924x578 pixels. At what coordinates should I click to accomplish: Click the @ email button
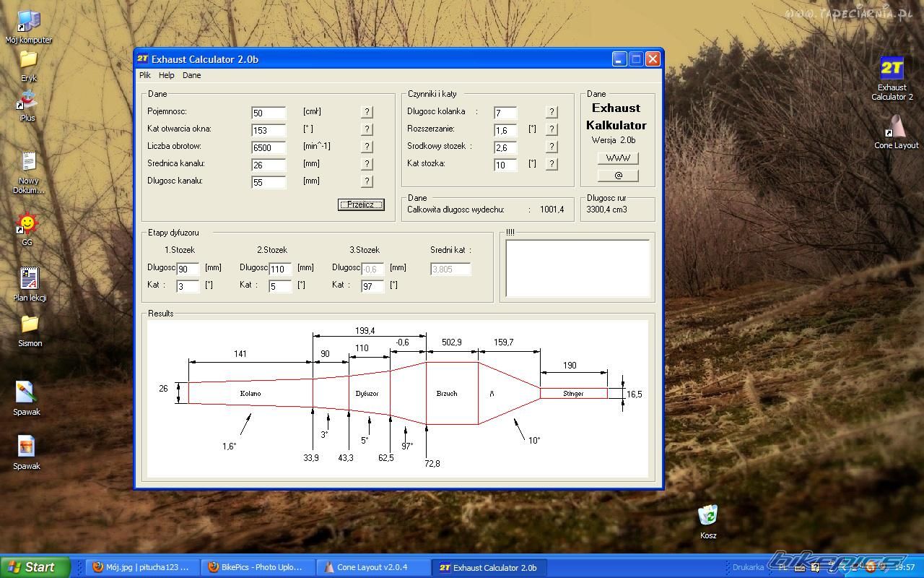[x=618, y=175]
